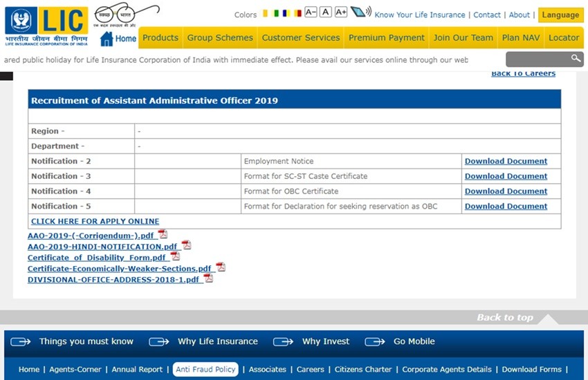Expand Why Life Insurance section

[203, 341]
